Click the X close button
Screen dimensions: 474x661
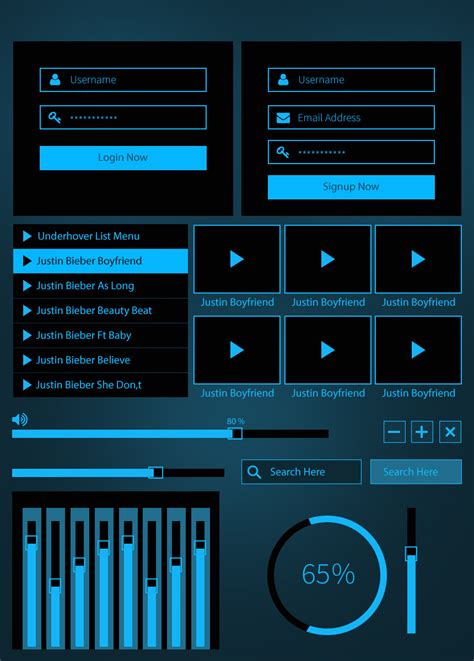pyautogui.click(x=450, y=432)
